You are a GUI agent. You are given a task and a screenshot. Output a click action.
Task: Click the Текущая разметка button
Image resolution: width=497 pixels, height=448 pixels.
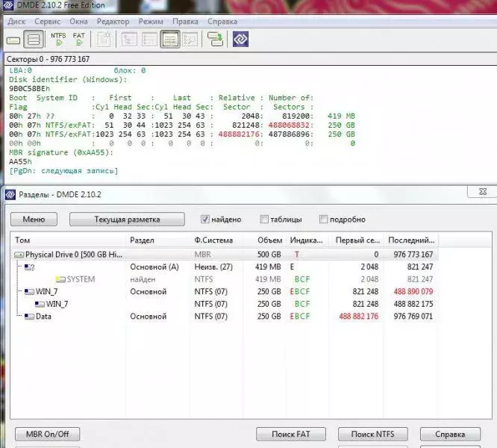pyautogui.click(x=127, y=219)
